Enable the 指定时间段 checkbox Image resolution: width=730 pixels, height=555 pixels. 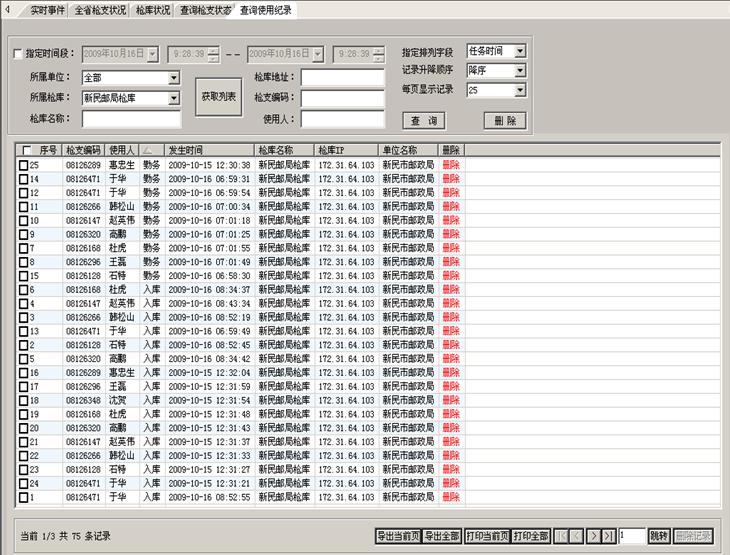(x=17, y=53)
